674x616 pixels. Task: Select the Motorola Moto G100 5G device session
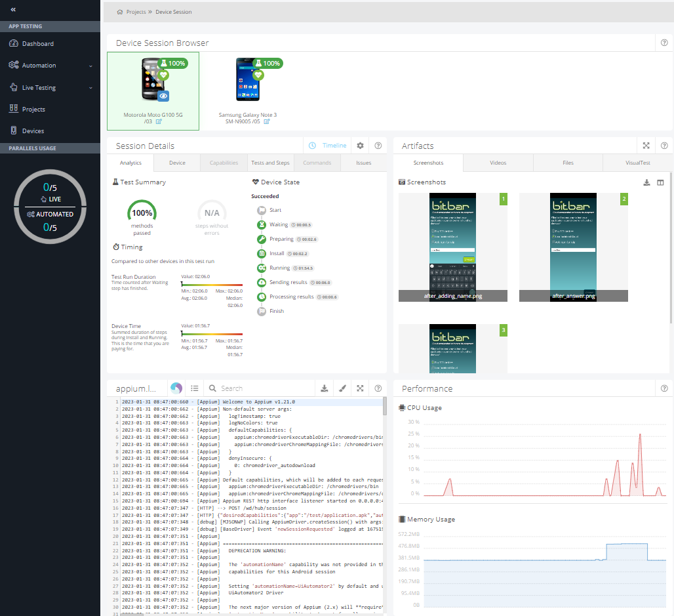tap(153, 92)
